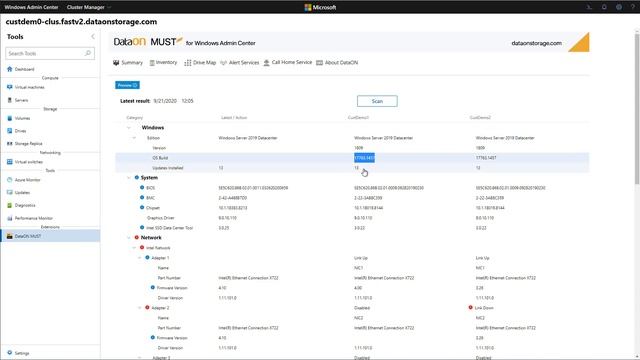Click scrollbar up arrow at top right
The image size is (640, 360).
637,30
